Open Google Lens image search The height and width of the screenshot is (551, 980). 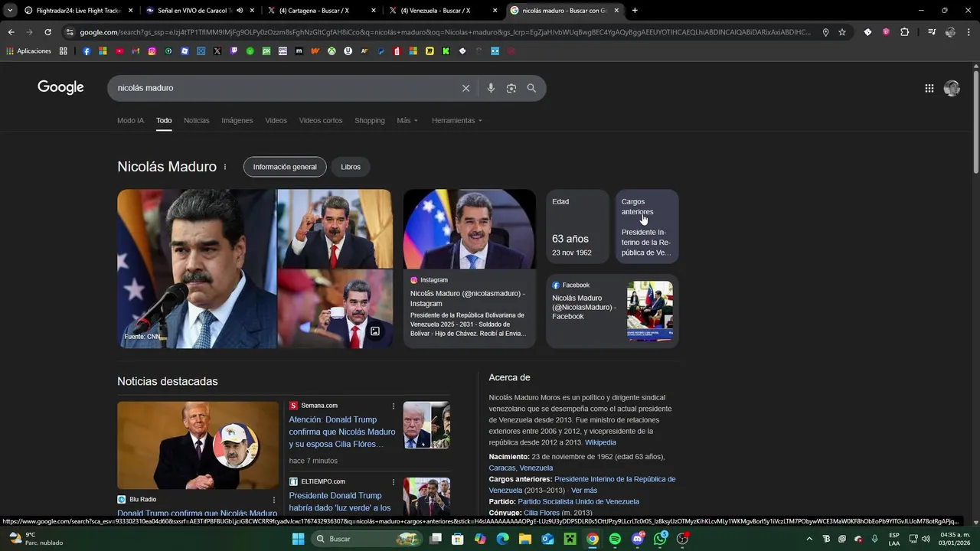(511, 88)
